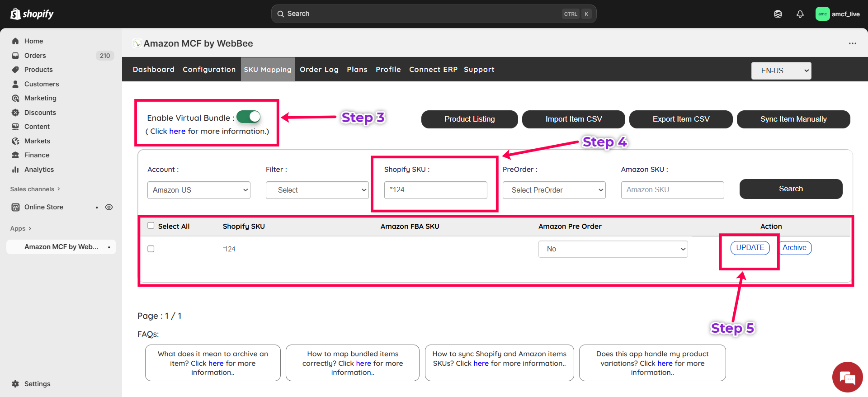Image resolution: width=868 pixels, height=397 pixels.
Task: Open the Shopify Sidekick assistant icon
Action: pyautogui.click(x=778, y=14)
